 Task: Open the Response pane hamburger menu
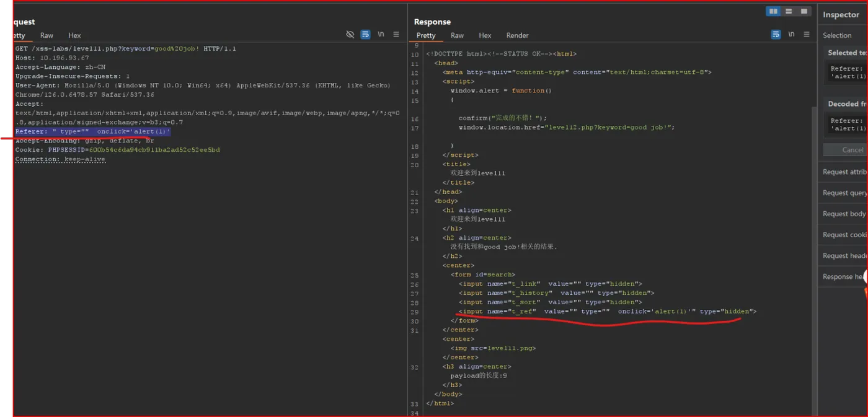click(x=807, y=35)
